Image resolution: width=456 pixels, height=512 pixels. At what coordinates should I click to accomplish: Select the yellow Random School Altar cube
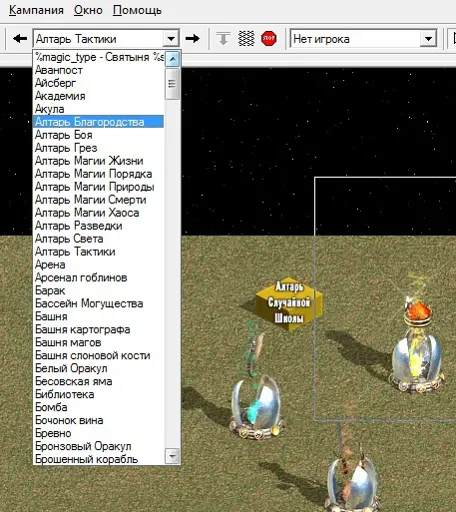click(x=289, y=304)
